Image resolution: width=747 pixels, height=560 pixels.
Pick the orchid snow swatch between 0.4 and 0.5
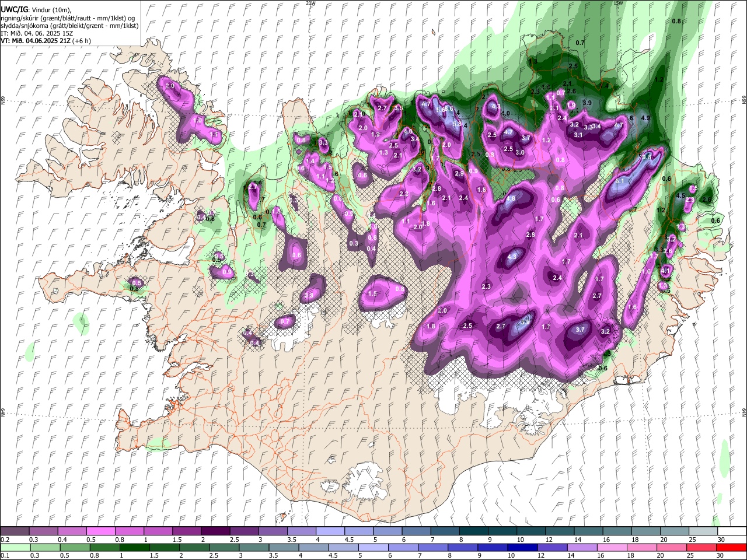click(x=72, y=531)
